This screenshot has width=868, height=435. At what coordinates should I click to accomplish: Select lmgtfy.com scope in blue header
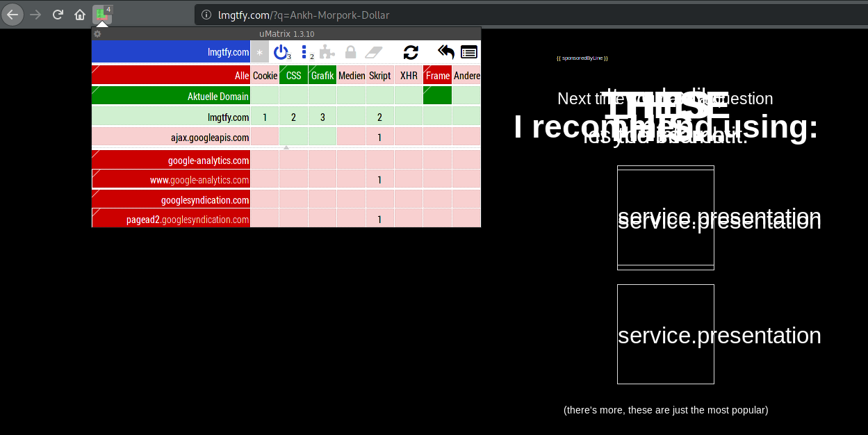[x=171, y=52]
